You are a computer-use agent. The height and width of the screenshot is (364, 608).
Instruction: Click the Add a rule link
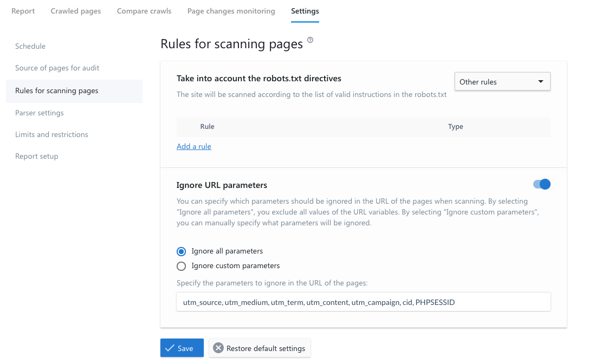[x=194, y=146]
